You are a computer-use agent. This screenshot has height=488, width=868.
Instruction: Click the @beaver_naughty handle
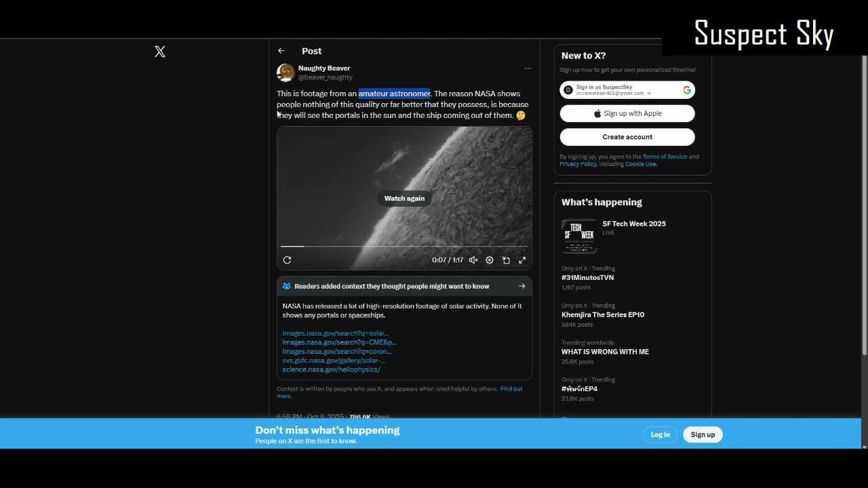click(325, 77)
